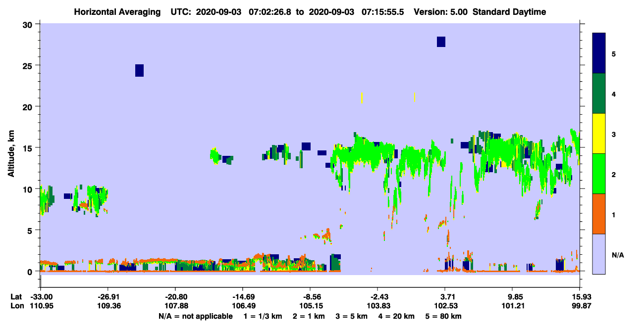
Task: Click the longitude value 109.36
Action: point(108,306)
